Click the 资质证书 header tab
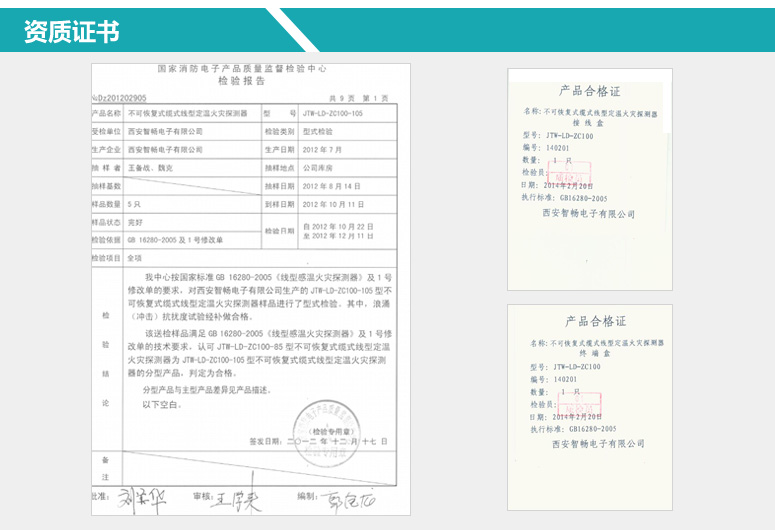 [71, 31]
